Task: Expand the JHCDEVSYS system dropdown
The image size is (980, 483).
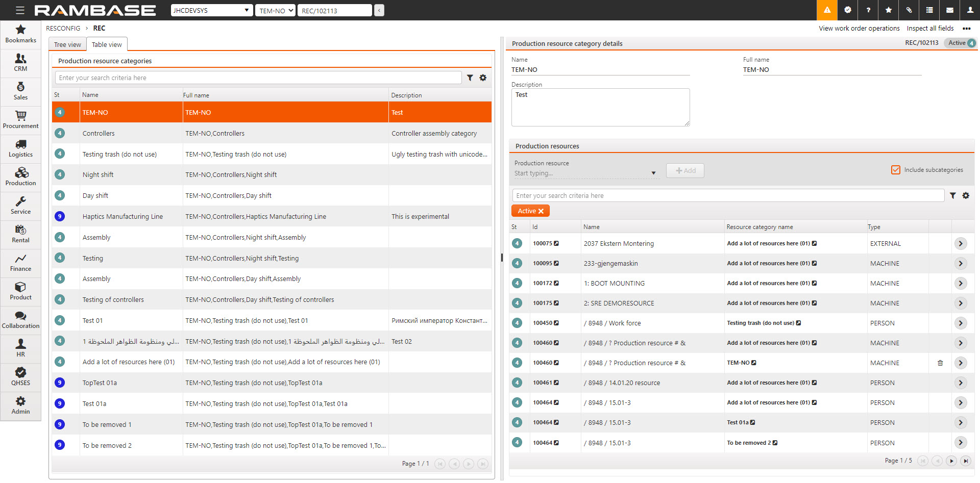Action: click(211, 10)
